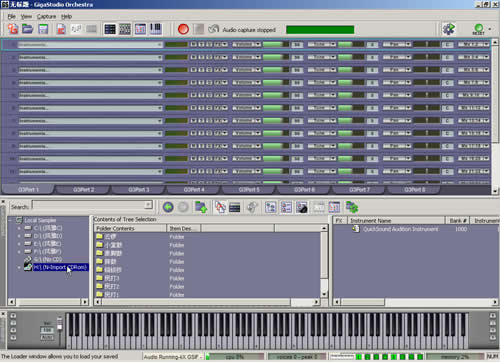Click the Bank # column header

[x=458, y=220]
